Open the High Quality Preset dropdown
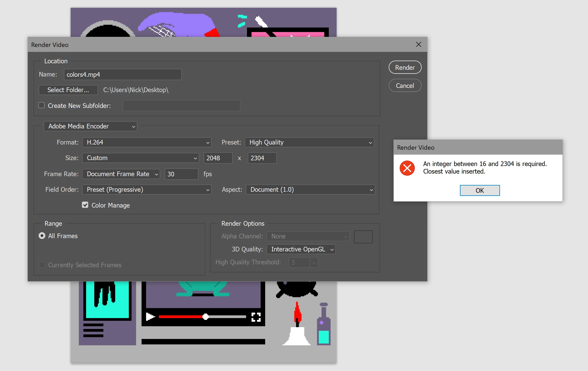The width and height of the screenshot is (588, 371). [x=309, y=142]
